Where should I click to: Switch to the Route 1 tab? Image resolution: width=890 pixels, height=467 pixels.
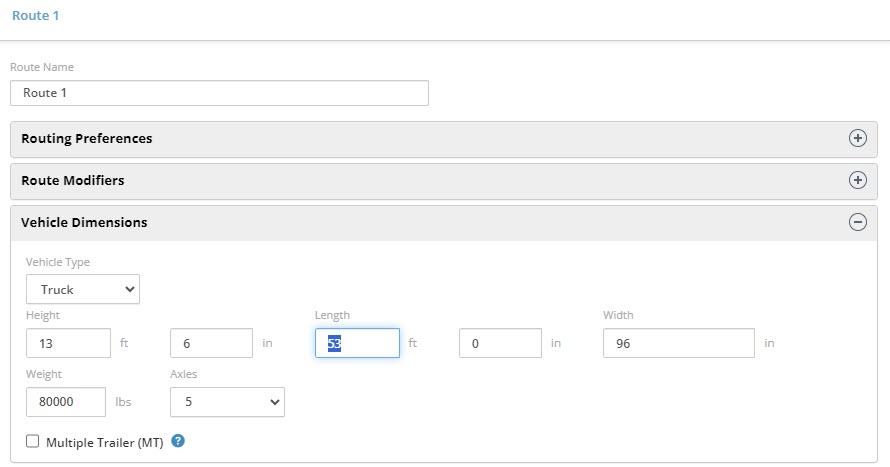point(30,16)
